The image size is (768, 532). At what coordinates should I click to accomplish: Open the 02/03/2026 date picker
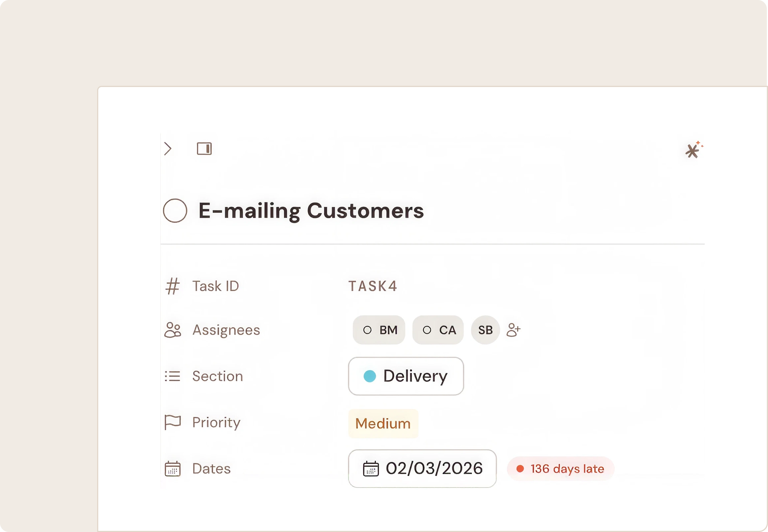coord(422,468)
